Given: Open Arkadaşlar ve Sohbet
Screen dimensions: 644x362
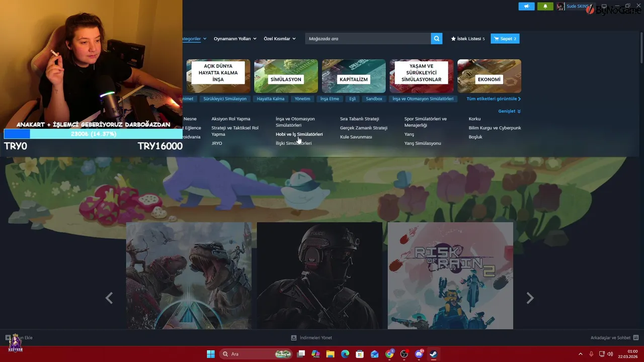Looking at the screenshot, I should (614, 338).
